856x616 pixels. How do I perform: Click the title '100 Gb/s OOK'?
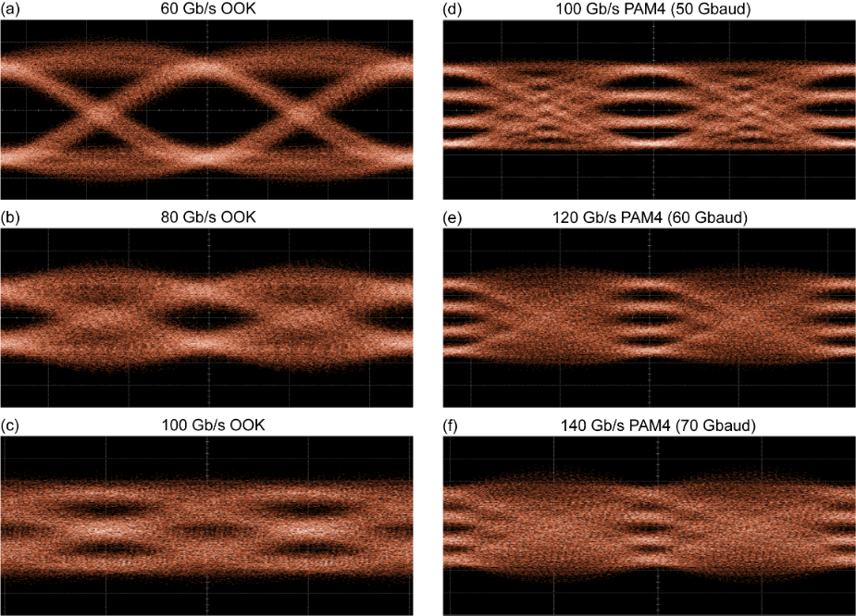(214, 425)
